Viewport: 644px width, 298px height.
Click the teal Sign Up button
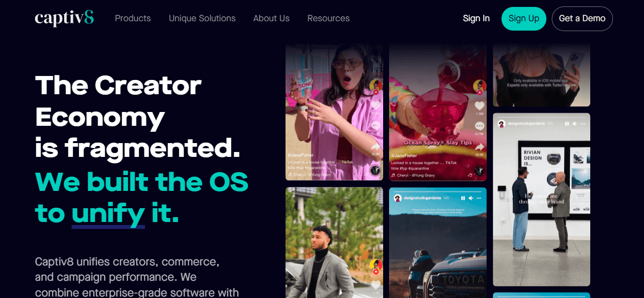tap(524, 19)
